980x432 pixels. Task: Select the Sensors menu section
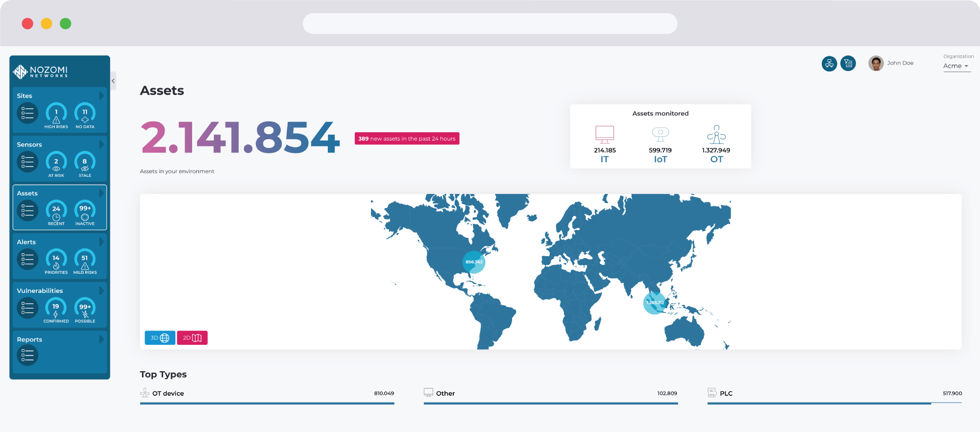29,145
